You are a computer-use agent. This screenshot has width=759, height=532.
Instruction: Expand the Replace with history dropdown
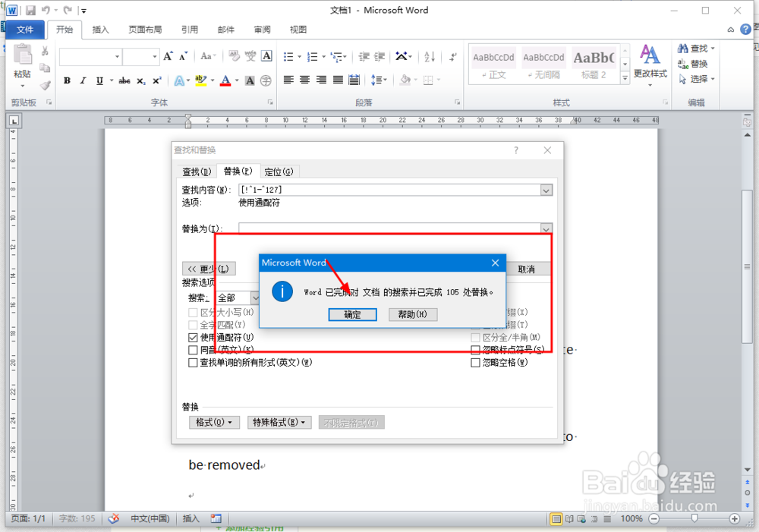pos(546,228)
